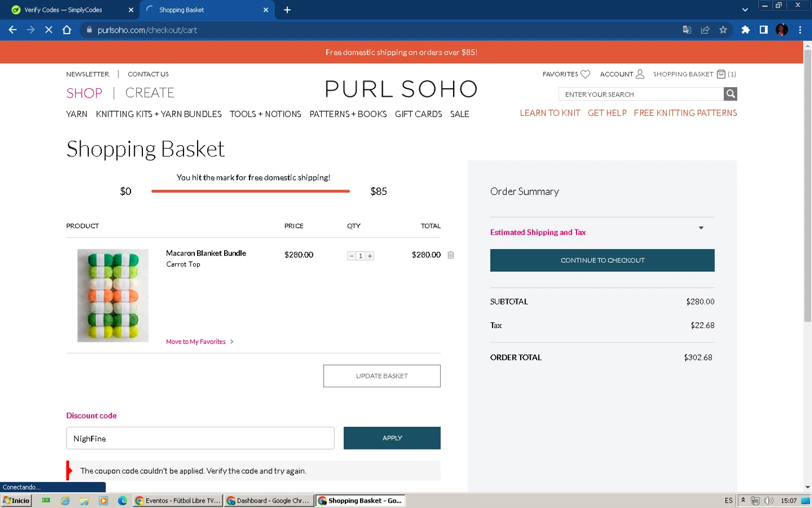Open Eventos Fútbol Libre taskbar window
Viewport: 812px width, 508px height.
point(178,500)
